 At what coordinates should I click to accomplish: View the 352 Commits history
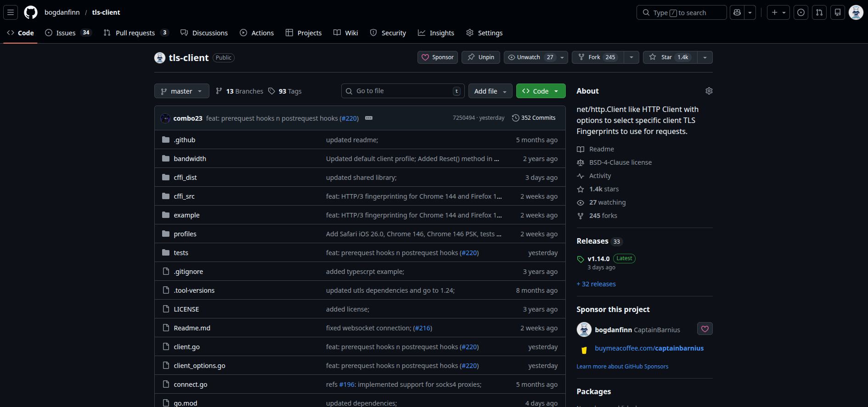tap(534, 118)
